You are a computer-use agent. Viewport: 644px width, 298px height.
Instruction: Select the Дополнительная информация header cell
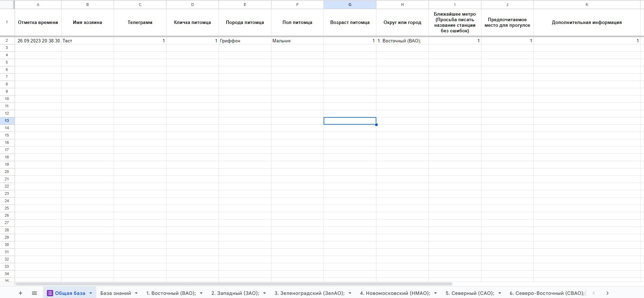point(587,22)
